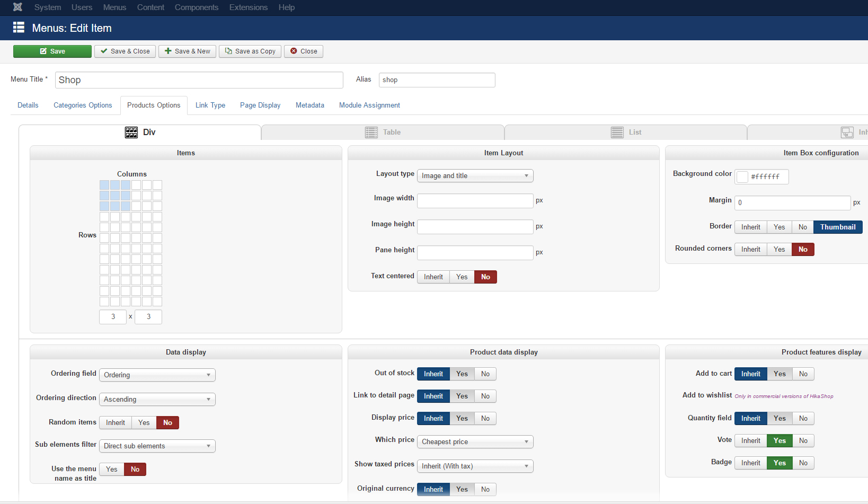Set Text centered to Yes
Image resolution: width=868 pixels, height=504 pixels.
[462, 277]
